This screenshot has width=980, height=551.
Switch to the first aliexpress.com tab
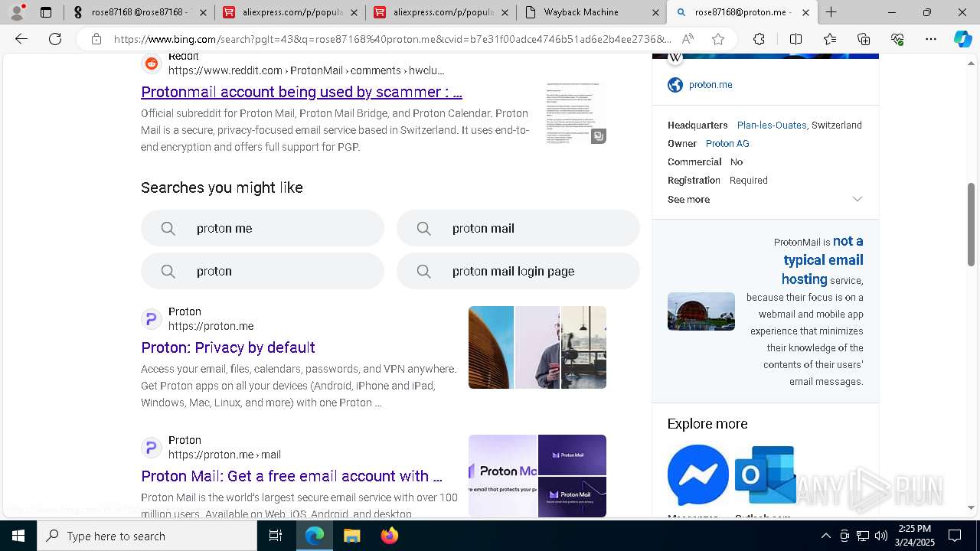[x=289, y=12]
